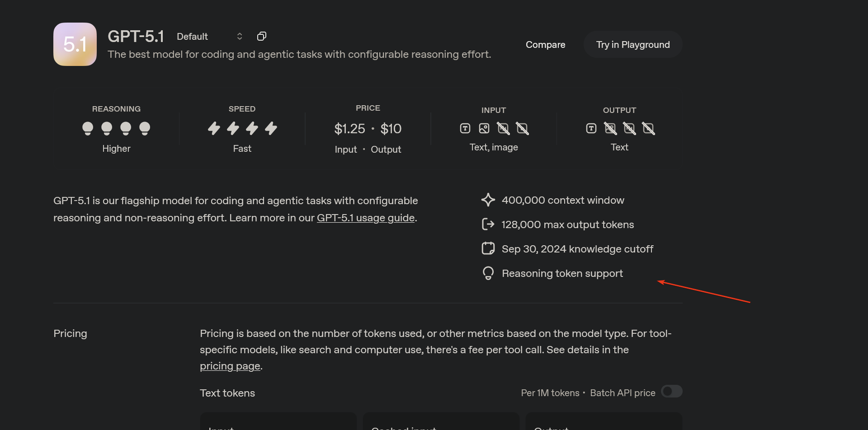Click the image input modality icon
This screenshot has height=430, width=868.
coord(484,128)
